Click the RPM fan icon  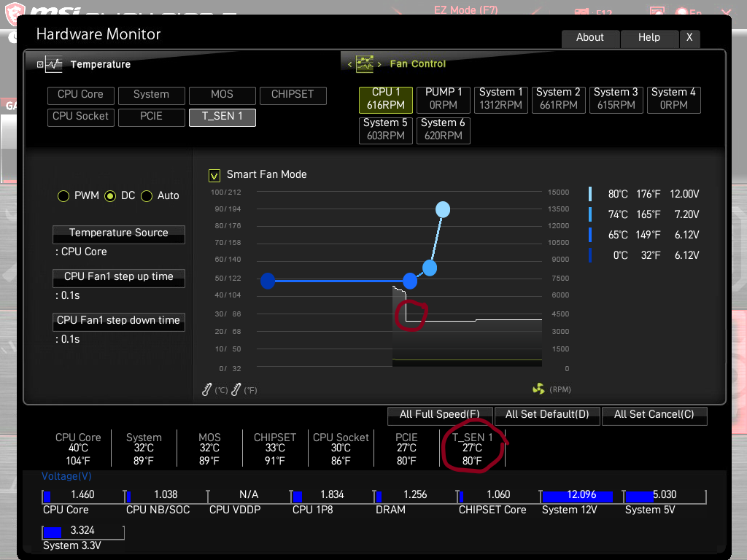point(538,389)
